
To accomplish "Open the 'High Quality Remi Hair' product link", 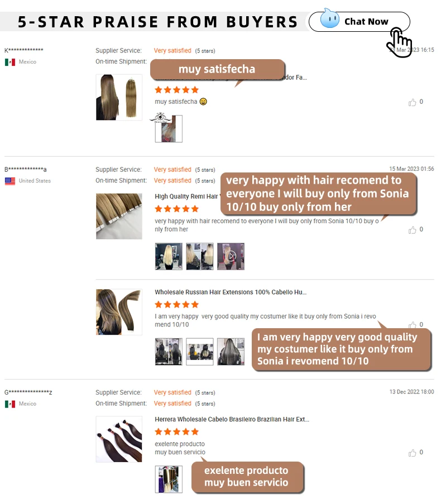I will coord(188,196).
